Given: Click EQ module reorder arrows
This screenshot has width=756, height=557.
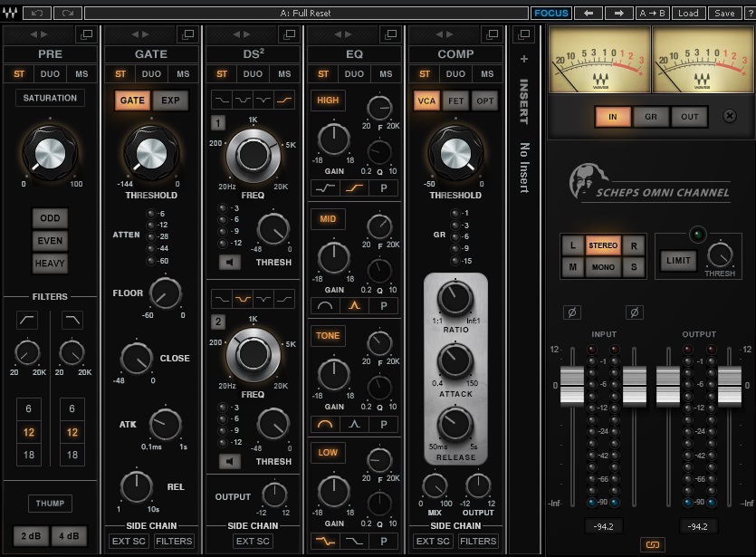Looking at the screenshot, I should click(x=342, y=34).
